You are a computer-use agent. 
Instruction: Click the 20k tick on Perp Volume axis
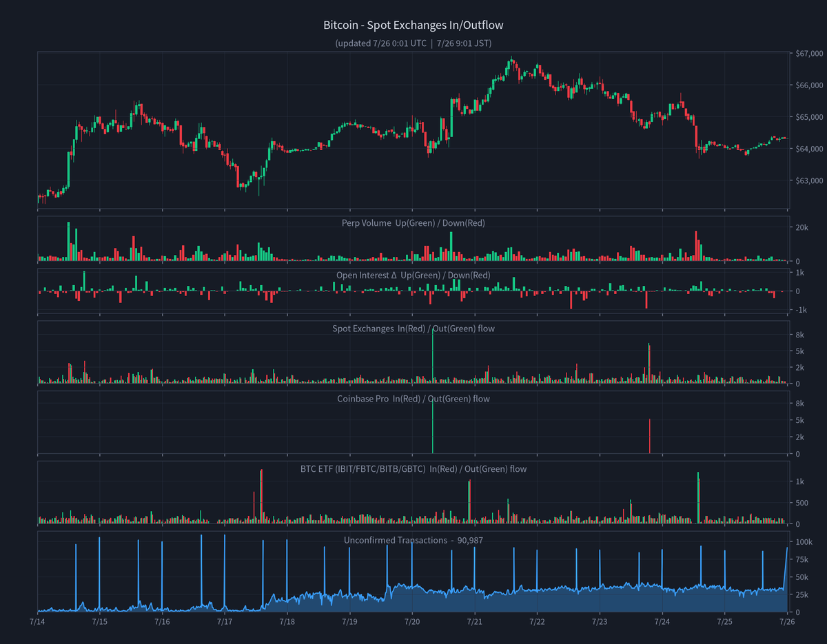802,227
